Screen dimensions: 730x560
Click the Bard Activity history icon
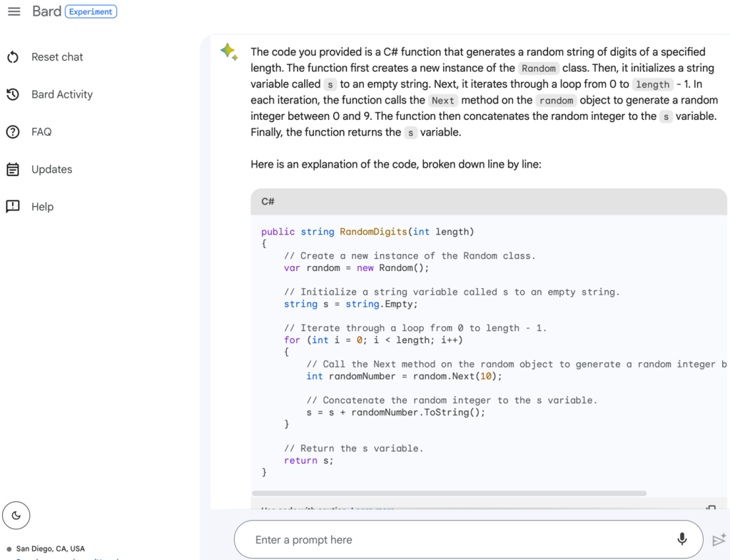[x=13, y=94]
